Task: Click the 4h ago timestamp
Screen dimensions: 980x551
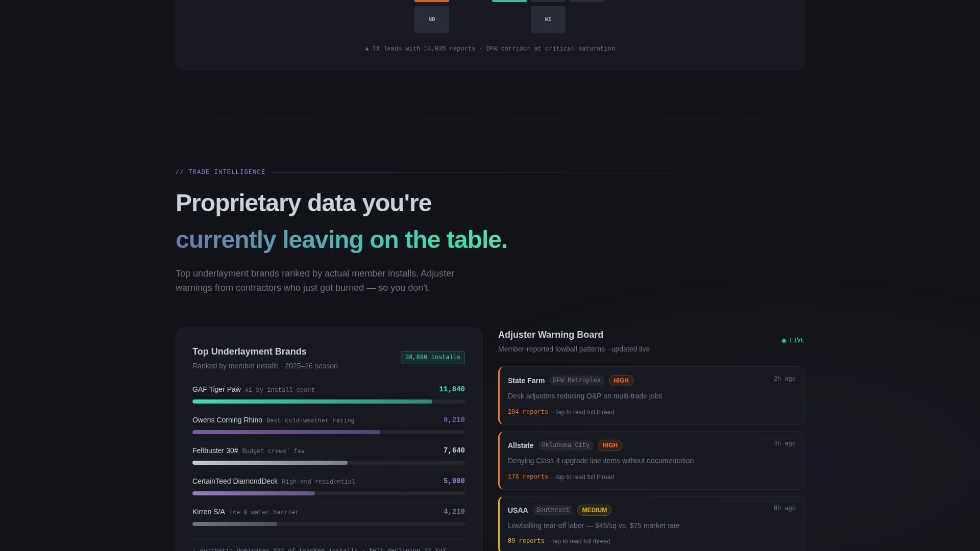Action: pos(785,444)
